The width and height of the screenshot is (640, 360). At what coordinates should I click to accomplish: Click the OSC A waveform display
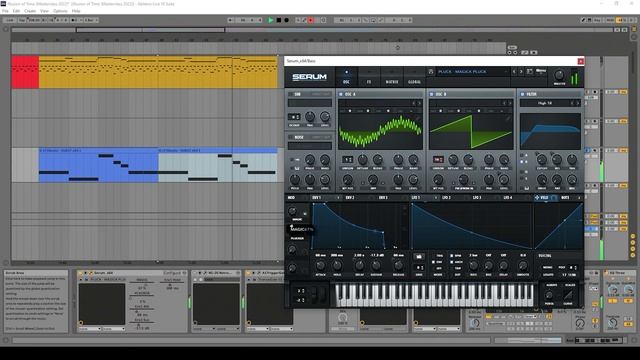380,131
